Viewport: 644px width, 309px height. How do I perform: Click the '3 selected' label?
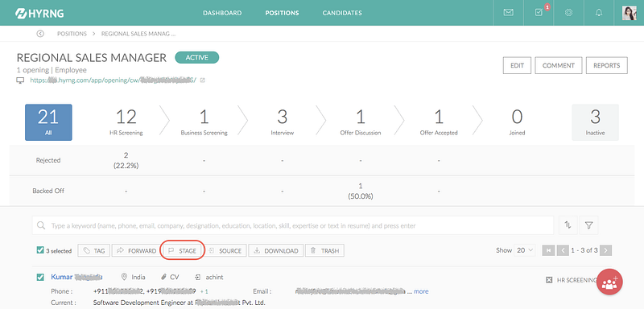pos(58,251)
